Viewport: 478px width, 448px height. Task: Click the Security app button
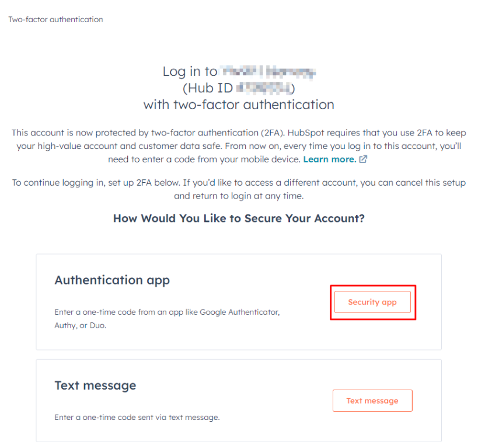[x=372, y=302]
